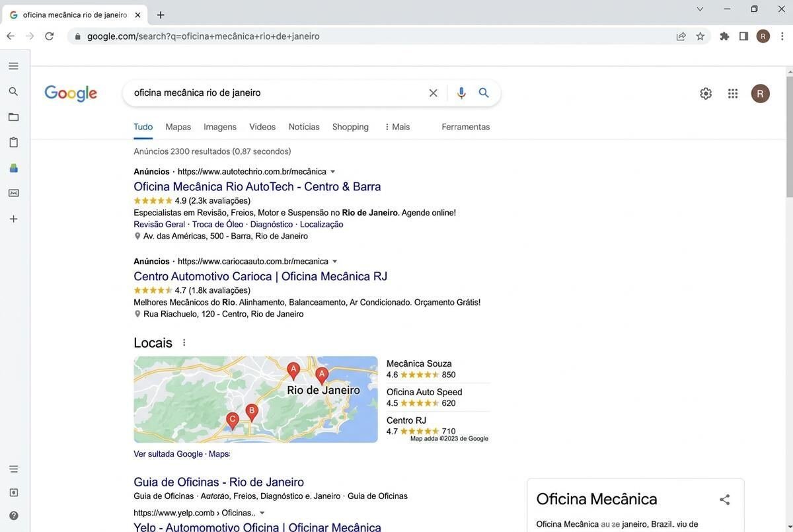The width and height of the screenshot is (793, 532).
Task: Click the Revisão Geral sitelink
Action: [x=159, y=225]
